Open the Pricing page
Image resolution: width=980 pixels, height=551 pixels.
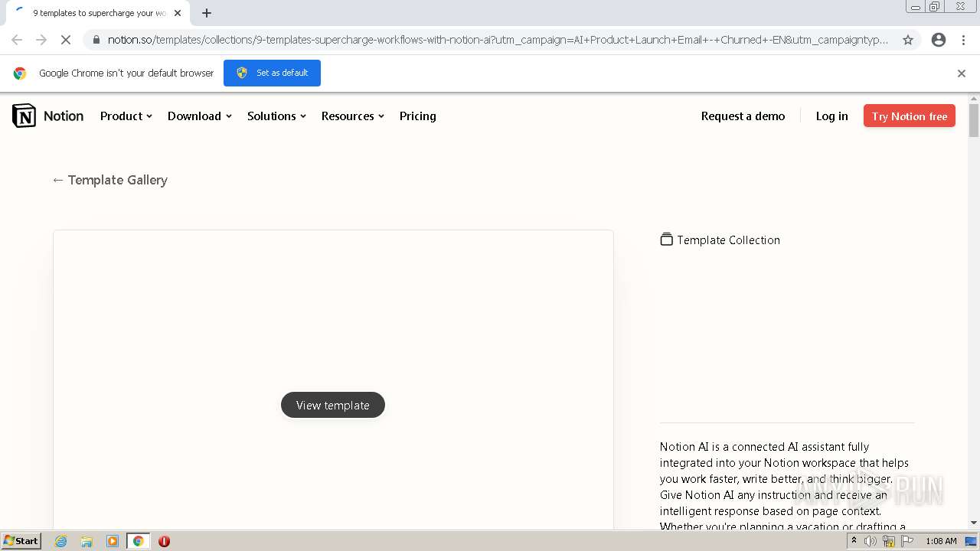point(417,116)
